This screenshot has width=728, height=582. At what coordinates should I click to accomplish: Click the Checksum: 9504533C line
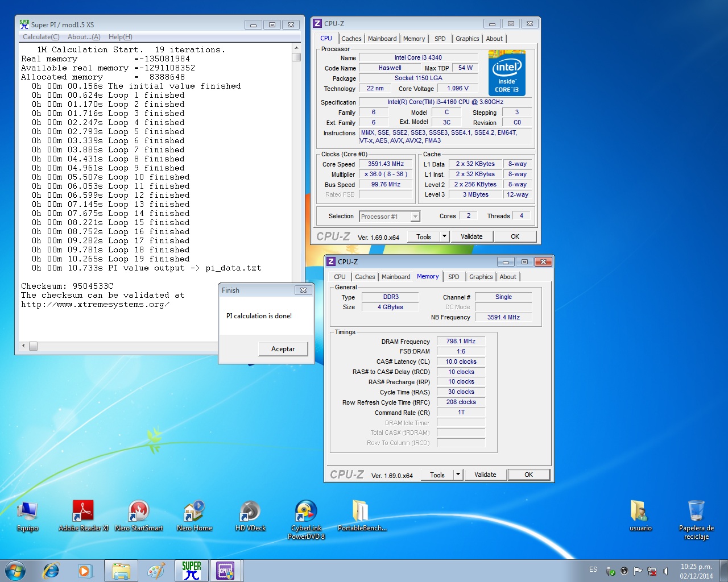pos(67,286)
